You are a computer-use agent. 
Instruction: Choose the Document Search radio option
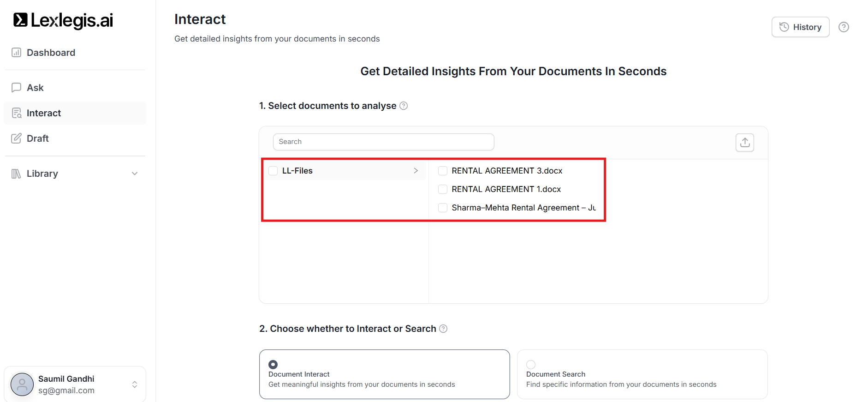(531, 365)
